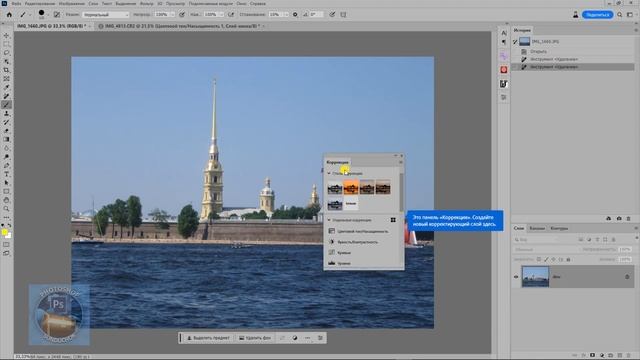The image size is (640, 360).
Task: Toggle lock all icon in Layers panel
Action: 568,259
